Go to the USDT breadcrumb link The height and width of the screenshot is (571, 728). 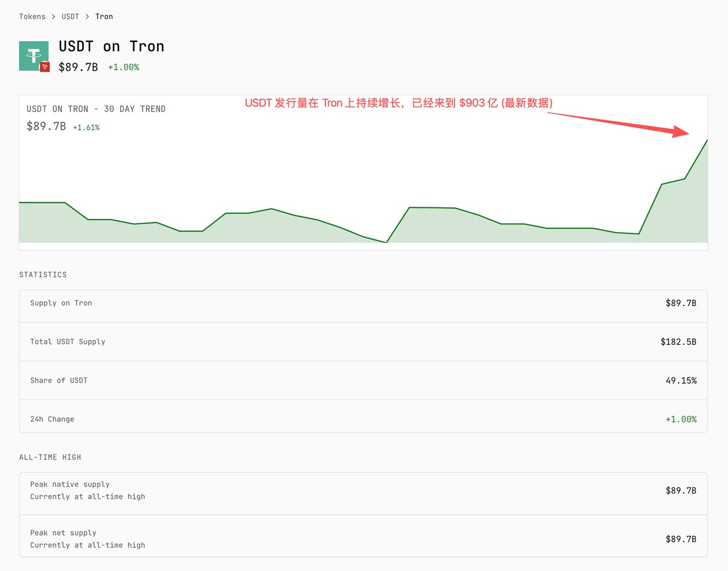coord(70,16)
